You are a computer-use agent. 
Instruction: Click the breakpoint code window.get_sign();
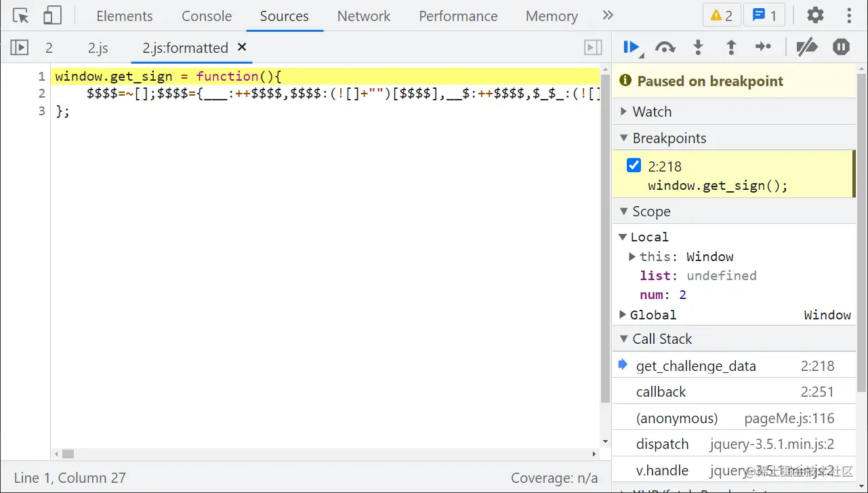(x=718, y=186)
